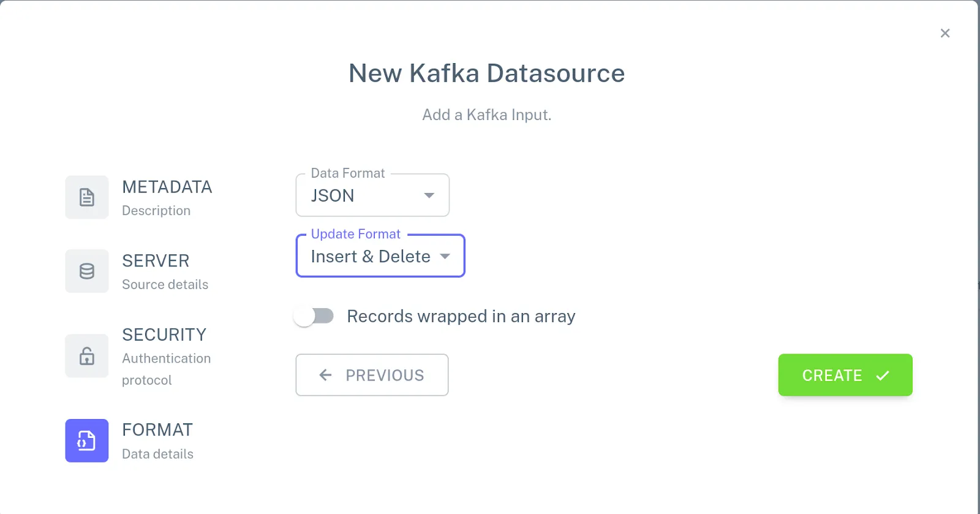Image resolution: width=980 pixels, height=514 pixels.
Task: Click the PREVIOUS button
Action: pyautogui.click(x=372, y=375)
